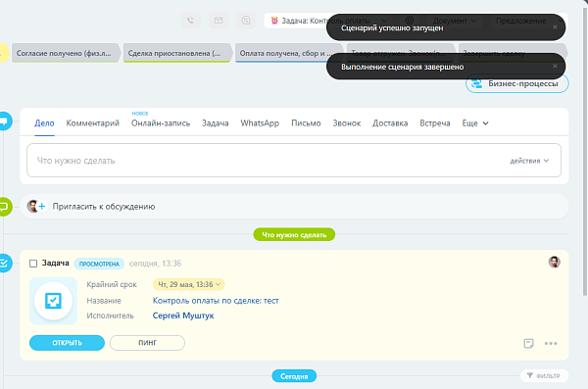Open the task note icon near the ellipsis
Viewport: 588px width, 389px height.
click(528, 343)
